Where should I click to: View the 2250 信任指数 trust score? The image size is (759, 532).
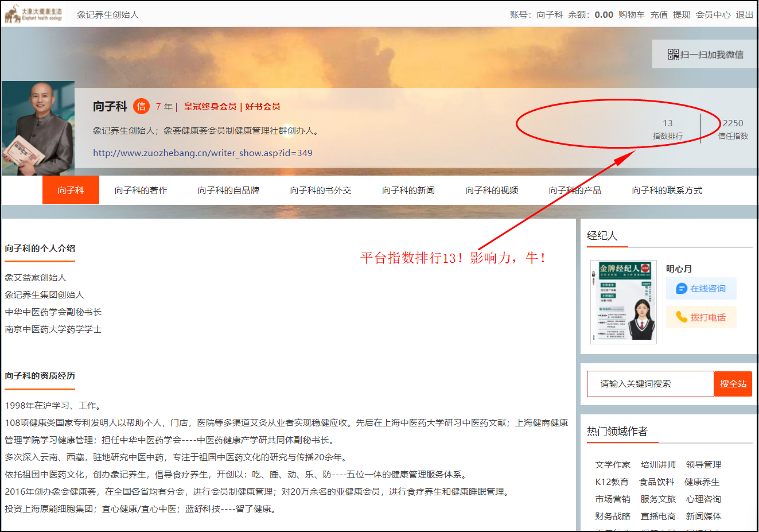(x=733, y=129)
